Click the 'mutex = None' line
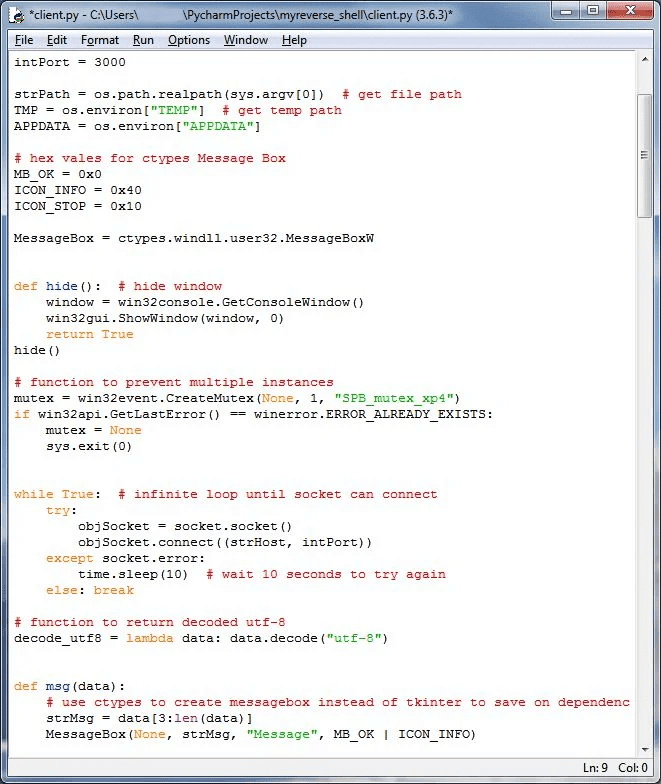 pos(94,430)
